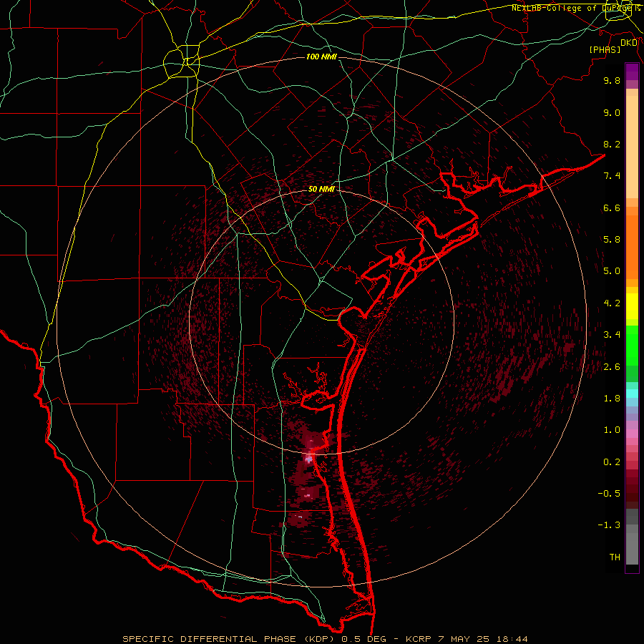
Task: Click the 7.4 value on the color scale
Action: pyautogui.click(x=612, y=176)
